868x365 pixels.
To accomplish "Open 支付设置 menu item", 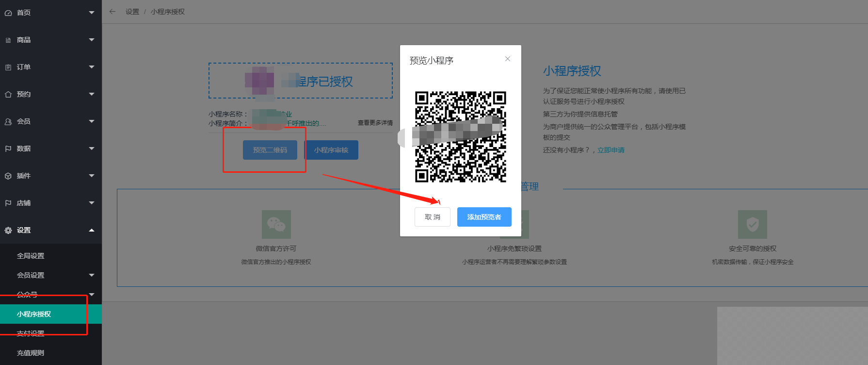I will point(51,333).
